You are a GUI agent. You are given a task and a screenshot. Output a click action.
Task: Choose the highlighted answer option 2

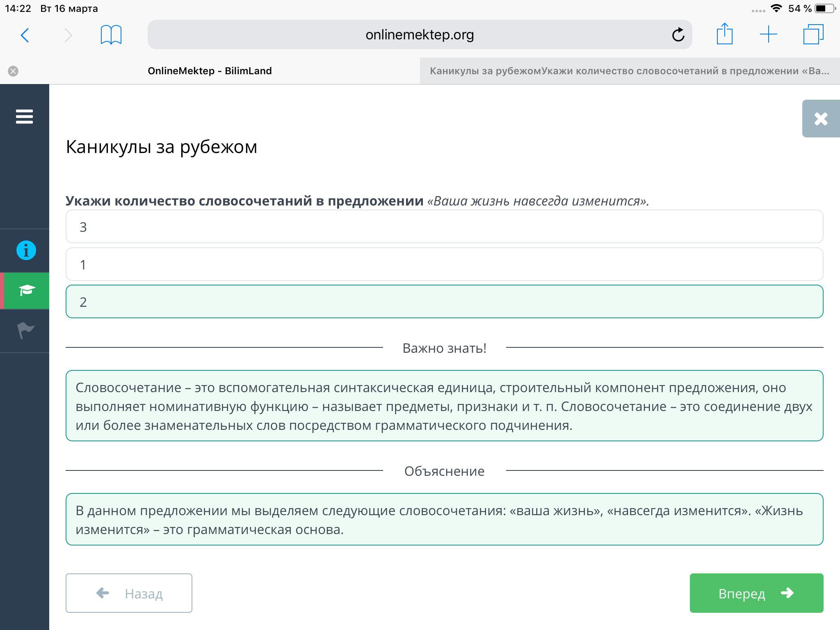click(444, 302)
